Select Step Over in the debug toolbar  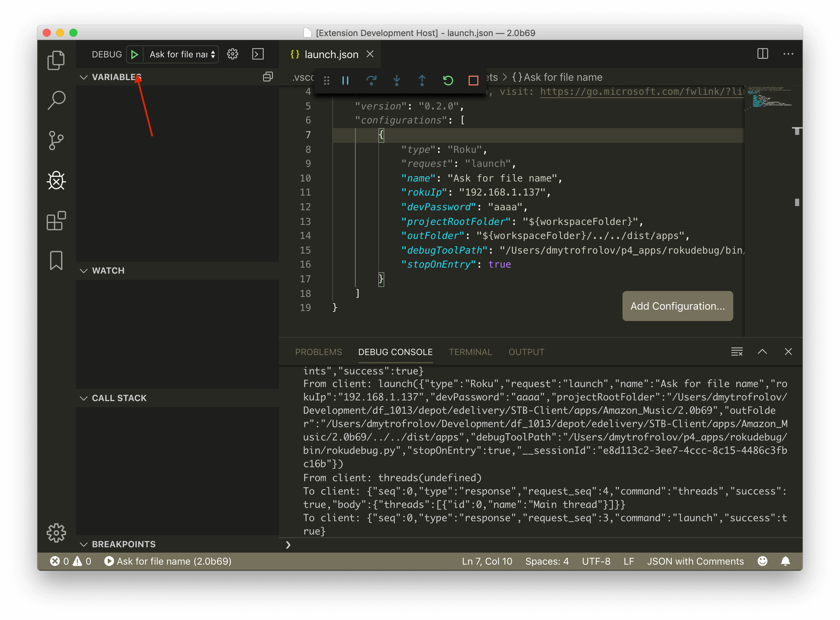point(371,80)
